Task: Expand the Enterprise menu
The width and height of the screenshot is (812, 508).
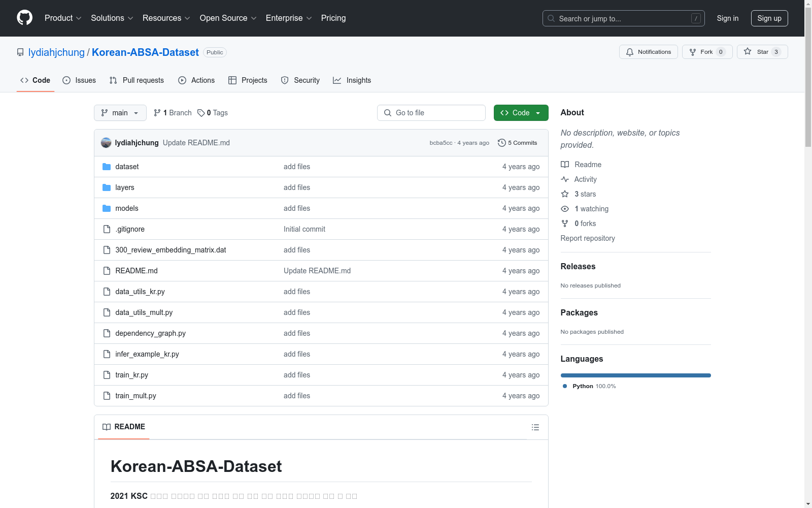Action: click(289, 18)
